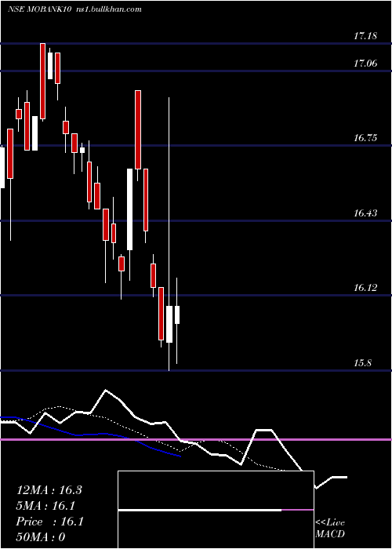Screen dimensions: 392x549
Task: Click the last white candle on the chart
Action: [x=177, y=314]
